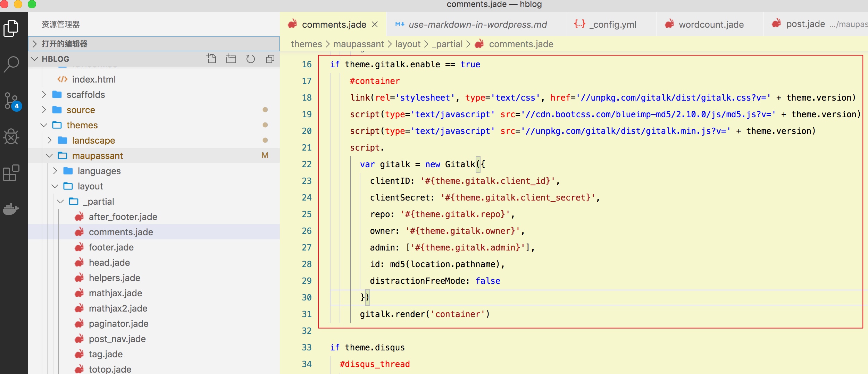Open totop.jade in the file tree
Screen dimensions: 868x374
[153, 369]
